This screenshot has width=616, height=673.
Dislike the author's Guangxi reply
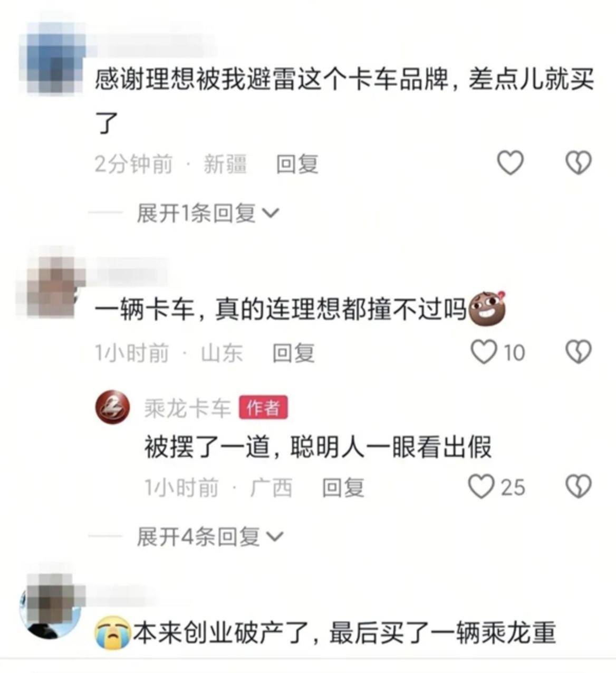coord(579,486)
